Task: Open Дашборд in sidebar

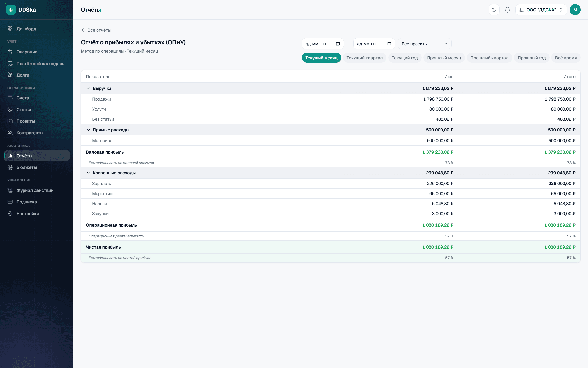Action: coord(37,29)
